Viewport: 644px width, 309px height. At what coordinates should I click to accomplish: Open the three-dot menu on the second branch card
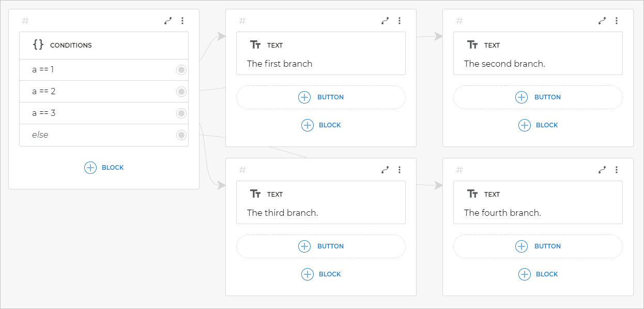pos(617,21)
